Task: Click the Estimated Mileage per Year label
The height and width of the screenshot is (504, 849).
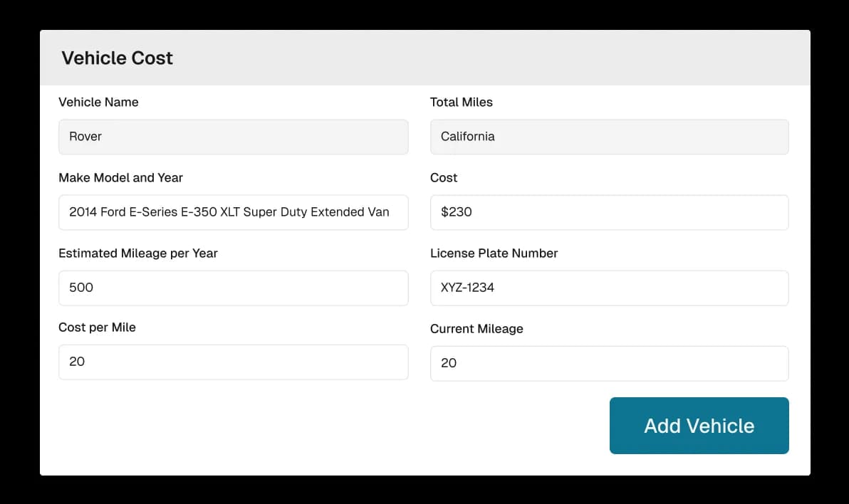Action: (138, 253)
